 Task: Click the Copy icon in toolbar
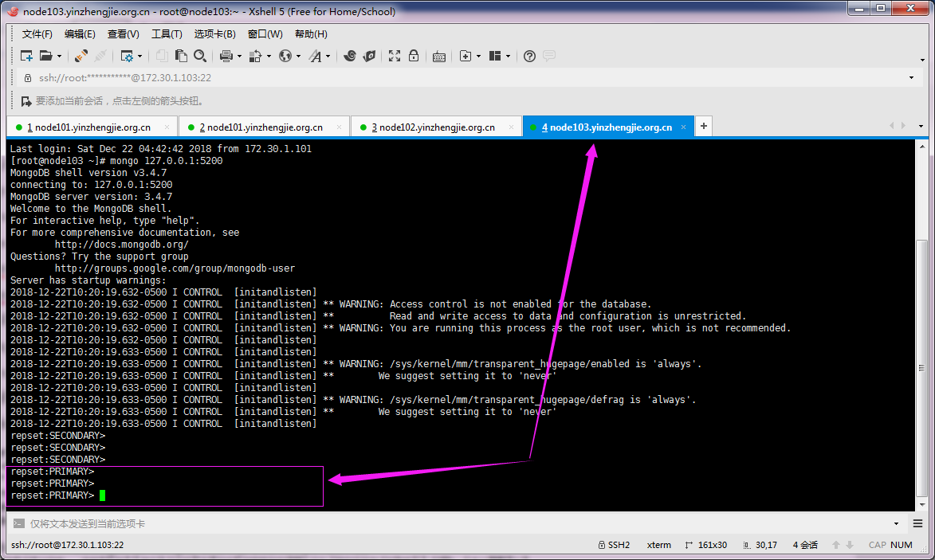coord(162,56)
